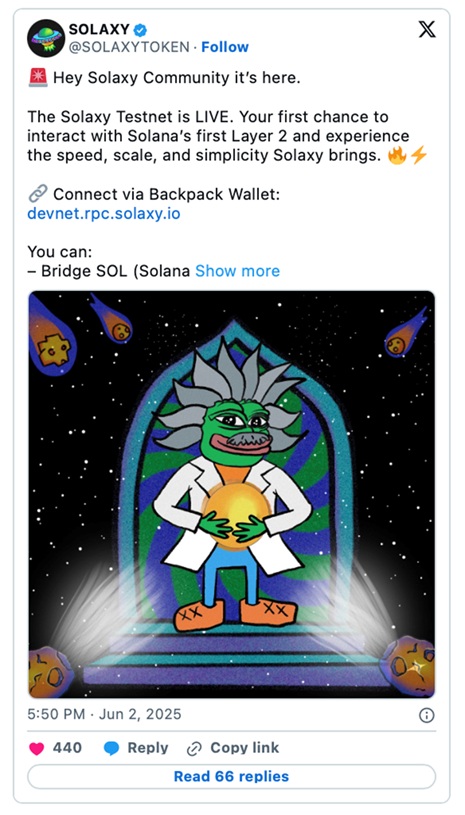Viewport: 465px width, 815px height.
Task: Click the Read 66 replies button
Action: coord(231,777)
